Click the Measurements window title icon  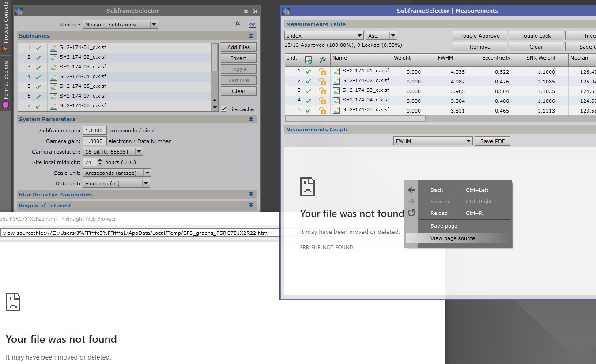[x=286, y=11]
